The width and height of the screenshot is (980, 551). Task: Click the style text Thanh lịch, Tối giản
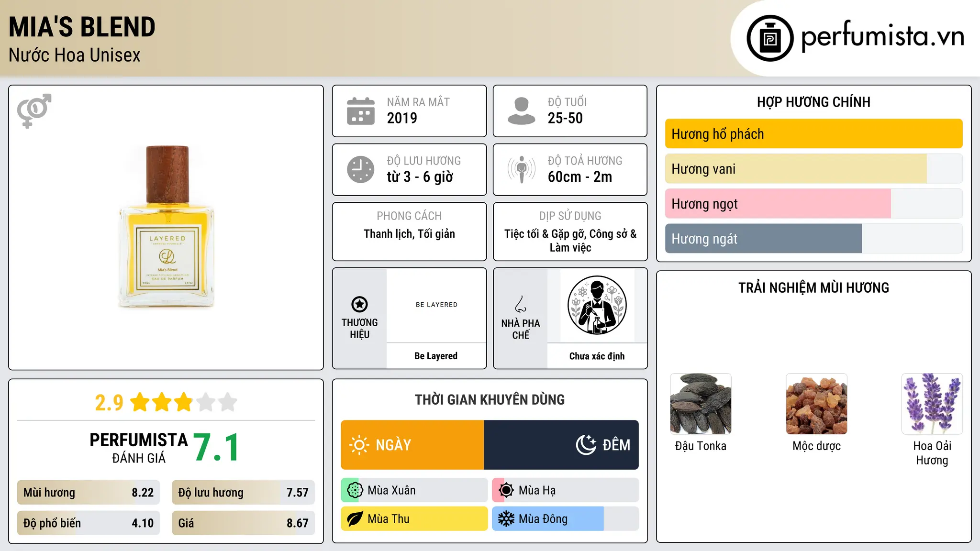tap(409, 234)
